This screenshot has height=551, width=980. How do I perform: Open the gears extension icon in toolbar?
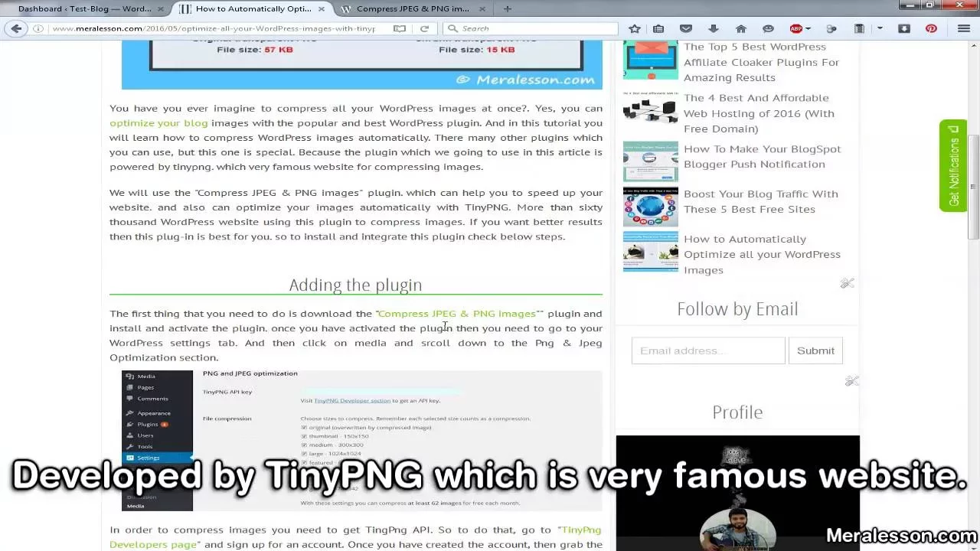pyautogui.click(x=831, y=28)
